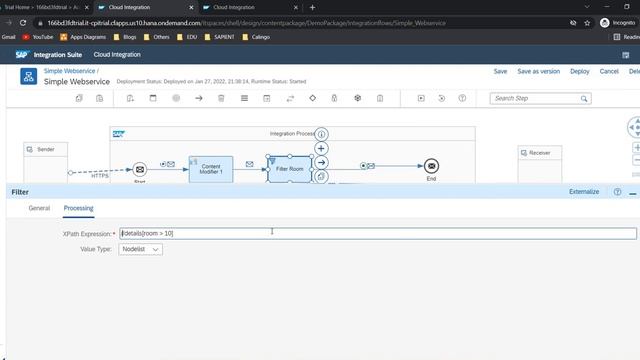Click Save as version

coord(539,71)
